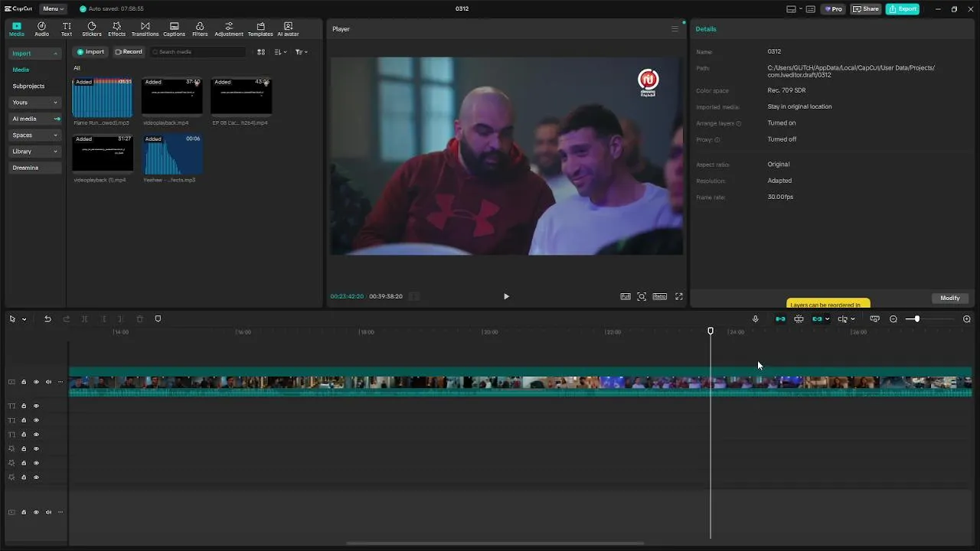Open the CapCut Menu dropdown
The image size is (980, 551).
[x=53, y=9]
